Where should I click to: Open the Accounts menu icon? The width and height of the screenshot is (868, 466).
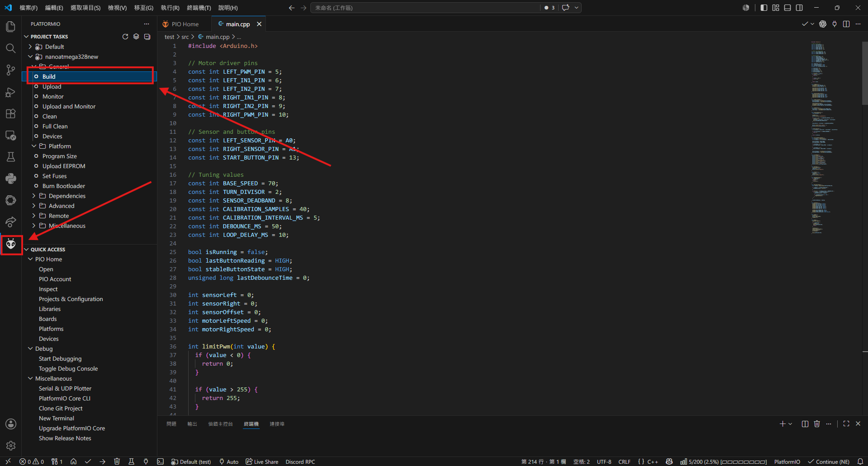pyautogui.click(x=11, y=424)
